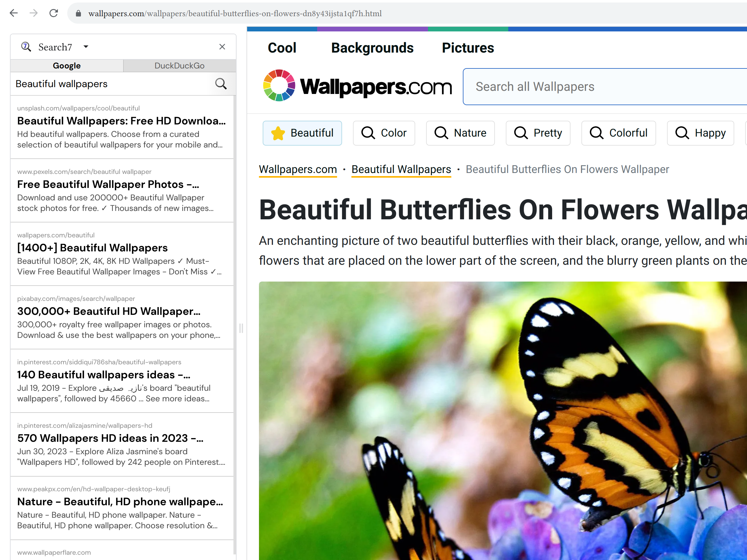Click the Wallpapers.com breadcrumb link

click(x=298, y=170)
